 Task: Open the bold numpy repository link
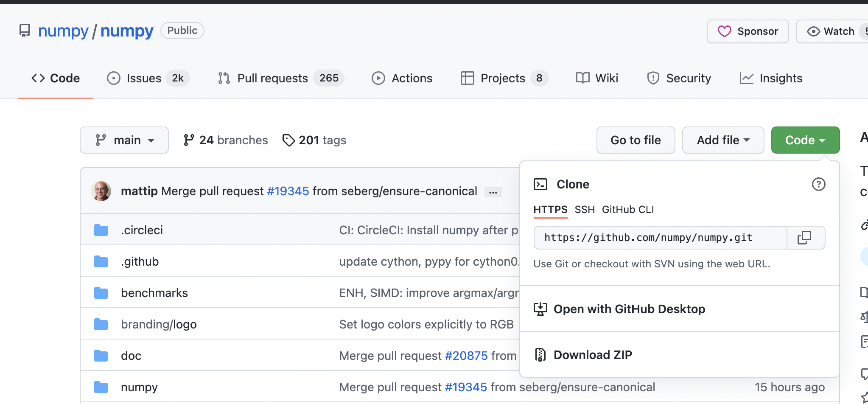coord(127,31)
